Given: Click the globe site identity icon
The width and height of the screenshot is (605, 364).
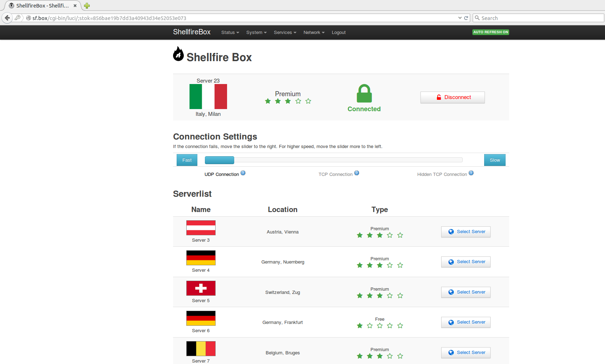Looking at the screenshot, I should coord(29,18).
